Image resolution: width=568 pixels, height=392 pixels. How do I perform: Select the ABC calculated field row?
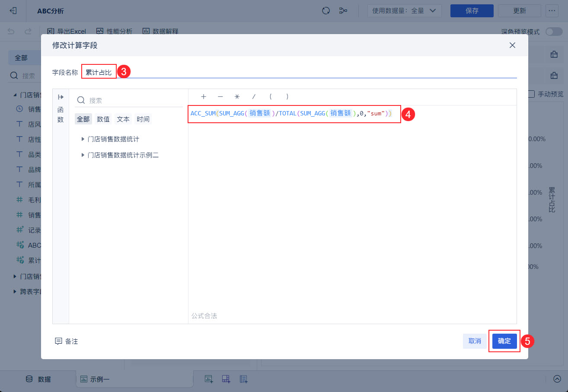tap(29, 245)
